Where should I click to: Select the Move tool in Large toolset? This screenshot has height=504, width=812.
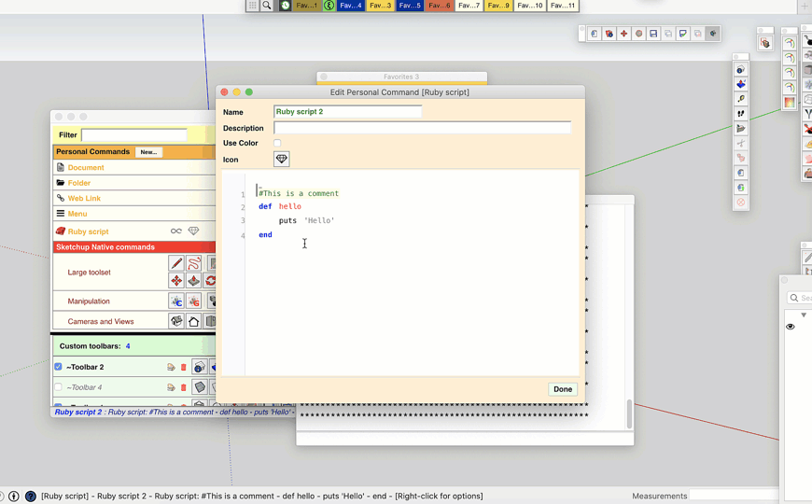click(176, 280)
